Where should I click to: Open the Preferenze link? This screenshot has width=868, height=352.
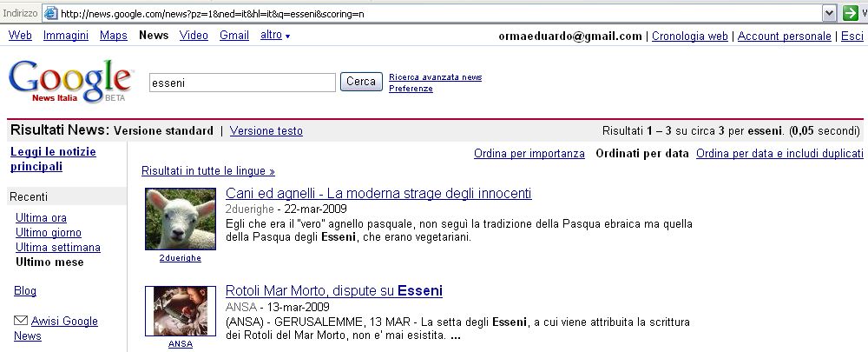(x=411, y=89)
